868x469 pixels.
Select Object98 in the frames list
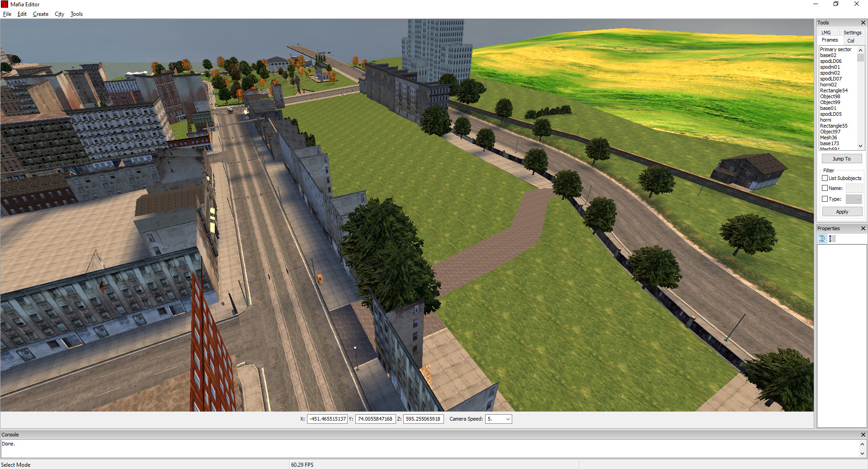pyautogui.click(x=830, y=96)
